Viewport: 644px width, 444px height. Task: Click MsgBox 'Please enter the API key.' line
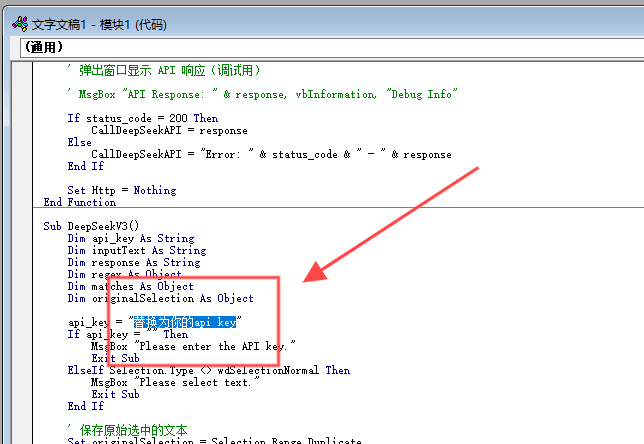click(193, 346)
